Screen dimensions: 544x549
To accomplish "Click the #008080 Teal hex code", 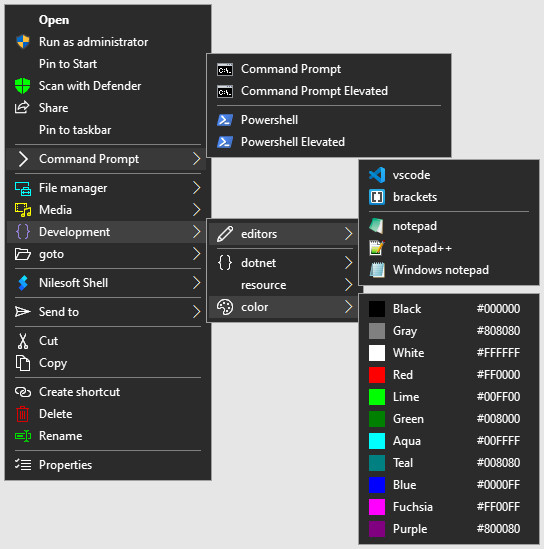I will click(498, 463).
